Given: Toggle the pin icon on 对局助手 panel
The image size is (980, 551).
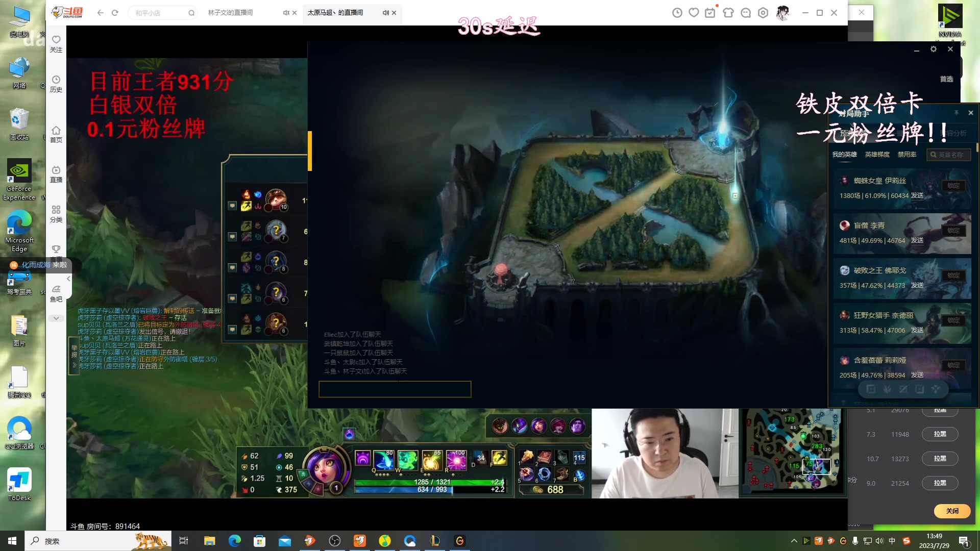Looking at the screenshot, I should (x=957, y=113).
